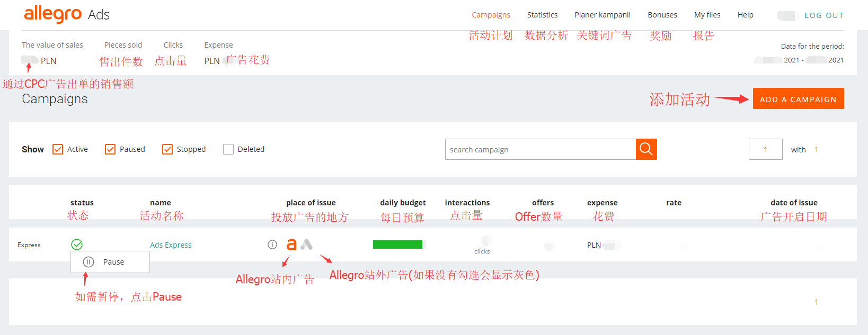The image size is (868, 335).
Task: Click the info icon in Ads Express row
Action: tap(272, 245)
